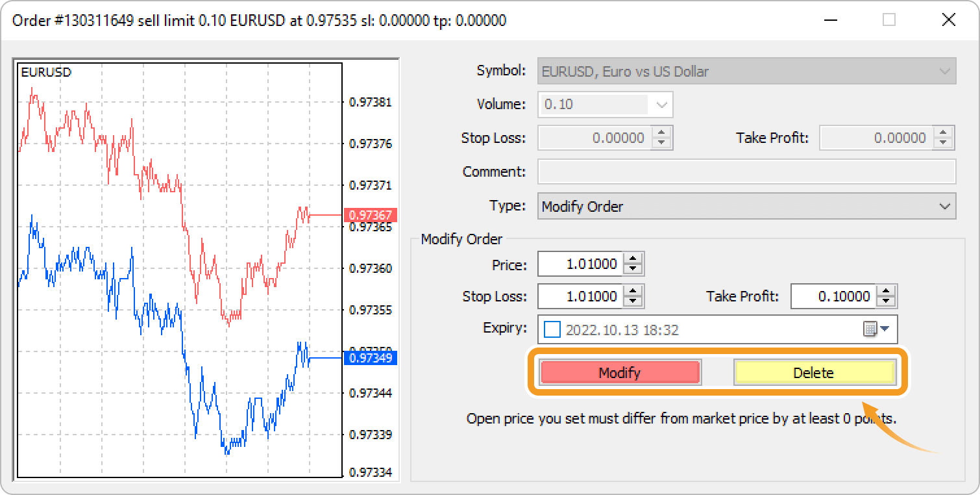This screenshot has height=495, width=980.
Task: Click the upper Take Profit spinner down arrow
Action: click(944, 144)
